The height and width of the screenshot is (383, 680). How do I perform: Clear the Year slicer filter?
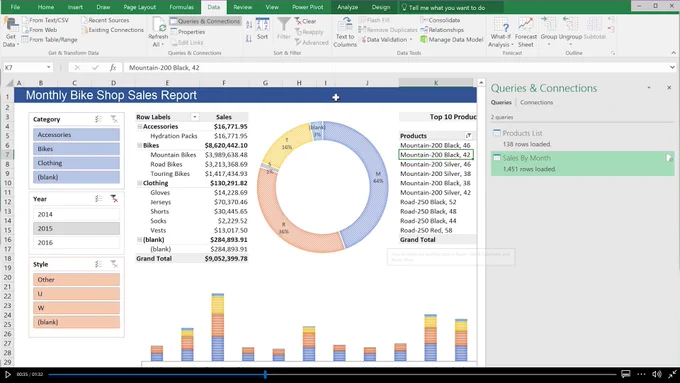tap(114, 199)
